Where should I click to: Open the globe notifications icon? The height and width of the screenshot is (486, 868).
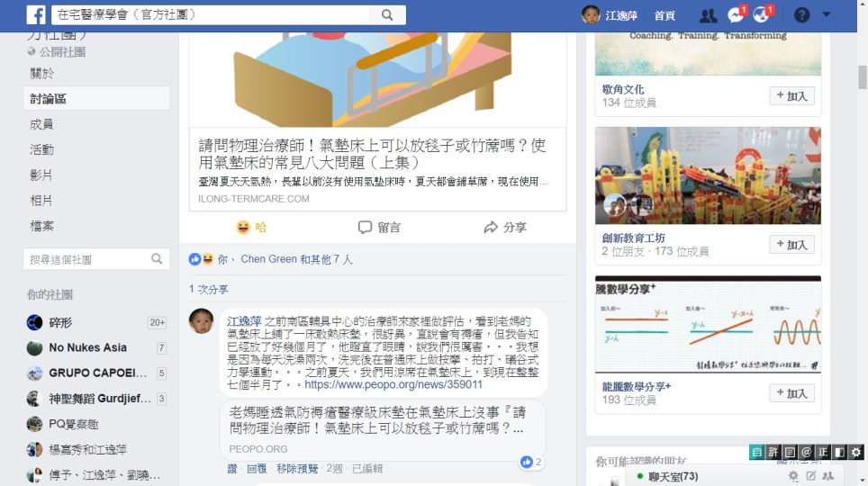(x=762, y=15)
